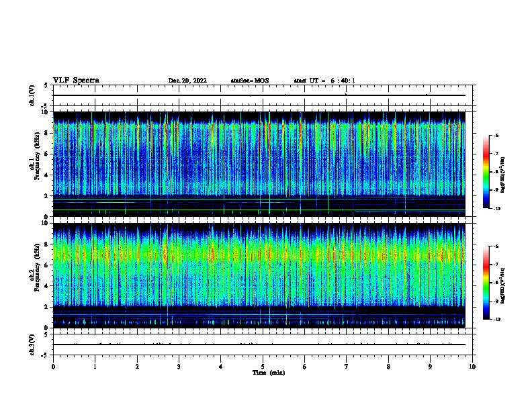This screenshot has width=532, height=411.
Task: Click the ch.2 "Frequency (kHz)" axis label
Action: coord(38,267)
